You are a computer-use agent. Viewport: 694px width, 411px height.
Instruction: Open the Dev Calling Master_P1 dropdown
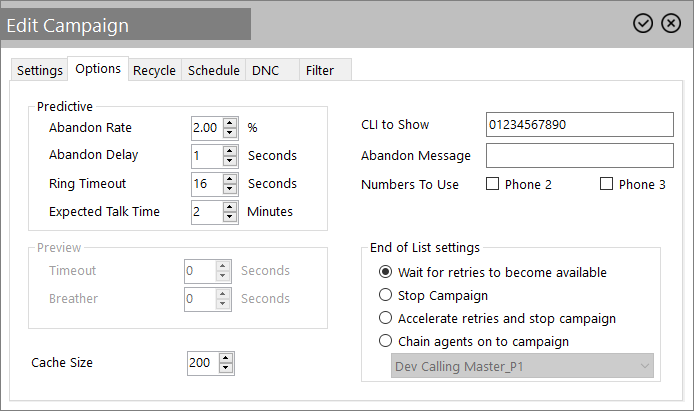522,366
